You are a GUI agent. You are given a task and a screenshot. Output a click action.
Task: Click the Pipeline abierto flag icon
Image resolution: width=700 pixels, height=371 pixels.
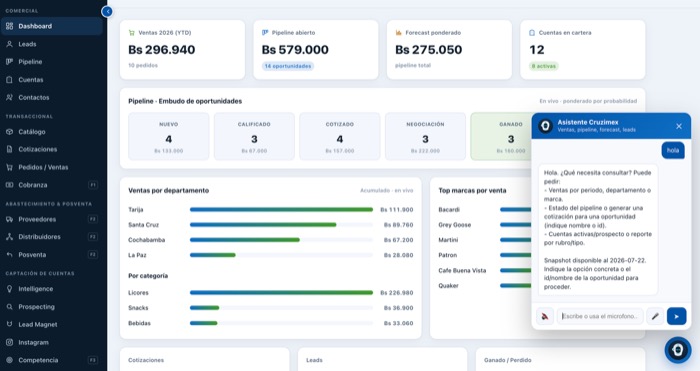[265, 33]
